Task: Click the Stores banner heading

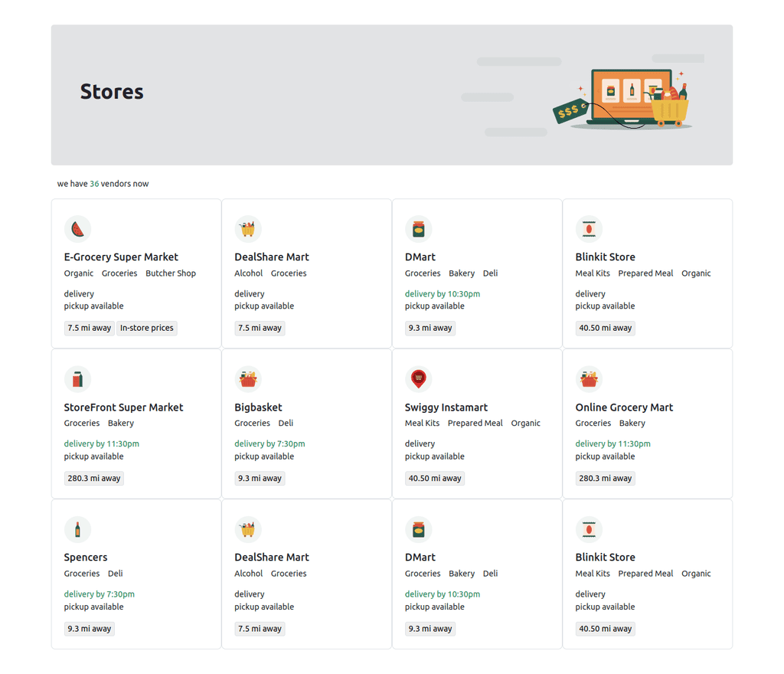Action: [x=112, y=92]
